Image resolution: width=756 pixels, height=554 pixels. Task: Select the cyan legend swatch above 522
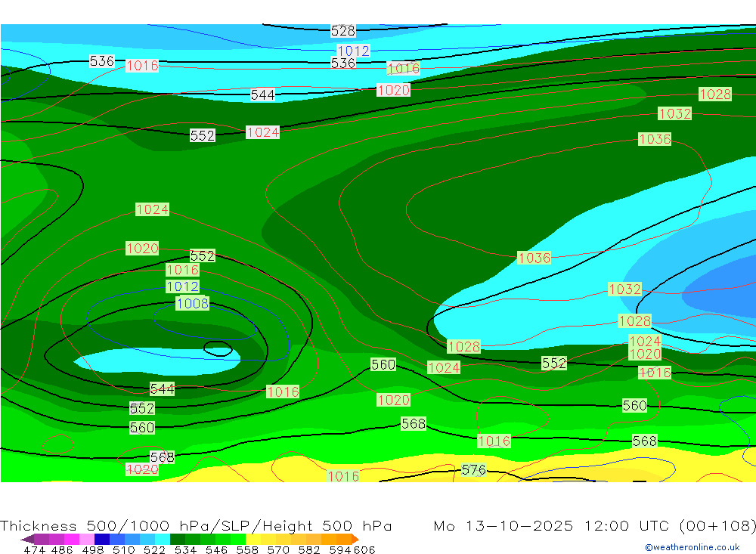point(163,539)
